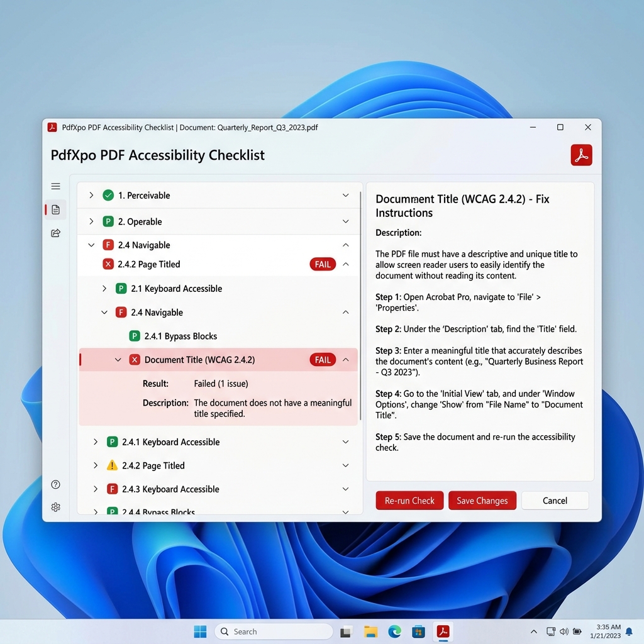644x644 pixels.
Task: Click the P badge next to 2.4.1 Bypass Blocks
Action: point(135,336)
